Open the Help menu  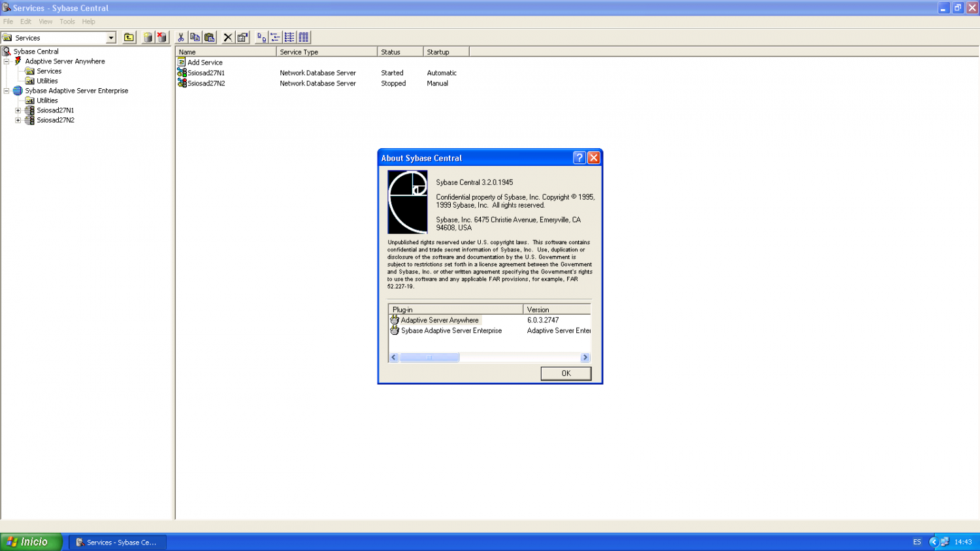88,22
